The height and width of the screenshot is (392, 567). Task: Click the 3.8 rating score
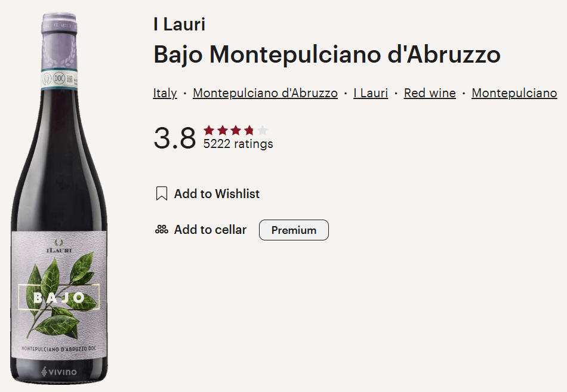tap(175, 138)
